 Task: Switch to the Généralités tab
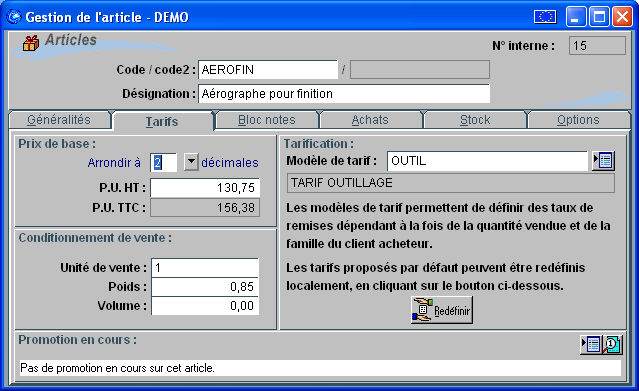pos(59,120)
